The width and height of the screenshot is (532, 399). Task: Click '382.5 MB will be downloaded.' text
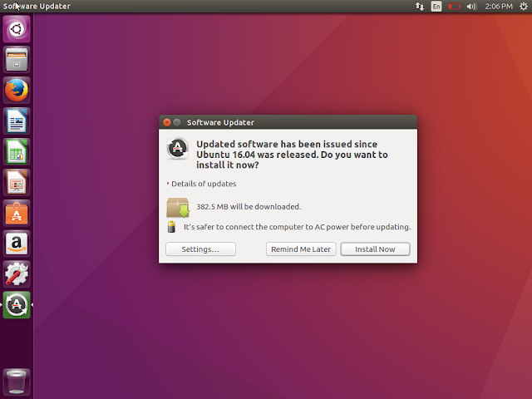(x=249, y=207)
